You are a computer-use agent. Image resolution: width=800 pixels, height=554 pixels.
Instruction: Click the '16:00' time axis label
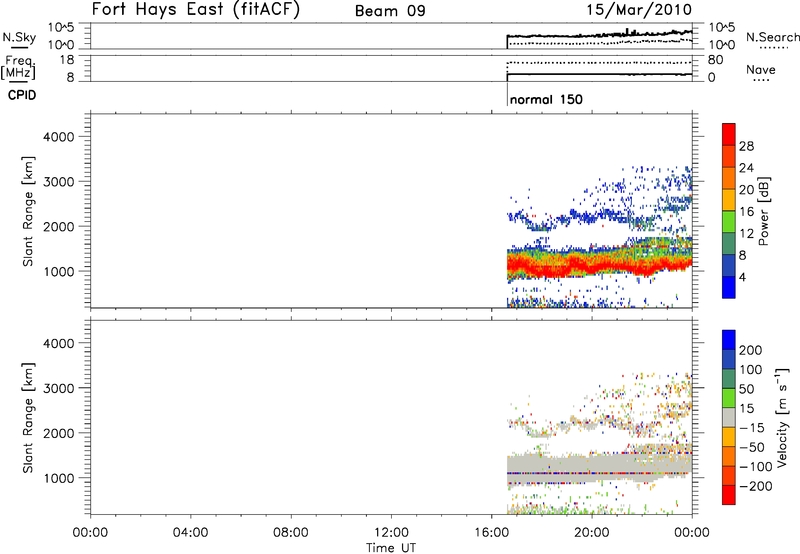(491, 533)
